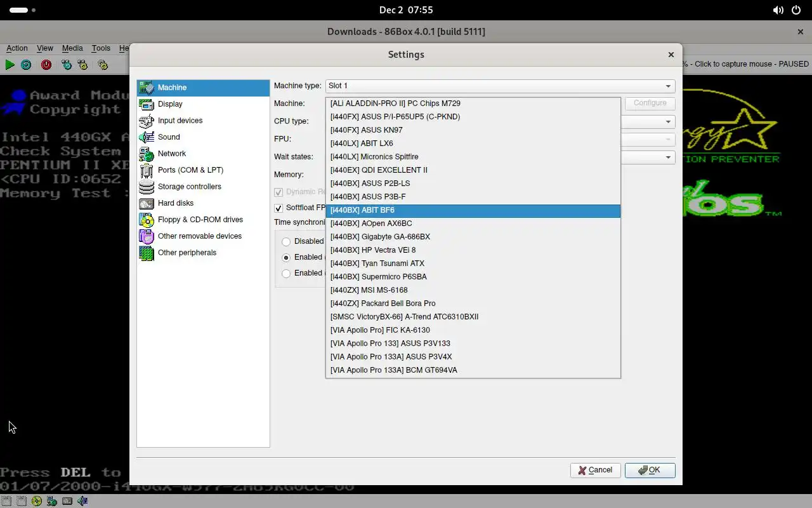Open settings via the gears toolbar icon
This screenshot has height=508, width=812.
[103, 65]
